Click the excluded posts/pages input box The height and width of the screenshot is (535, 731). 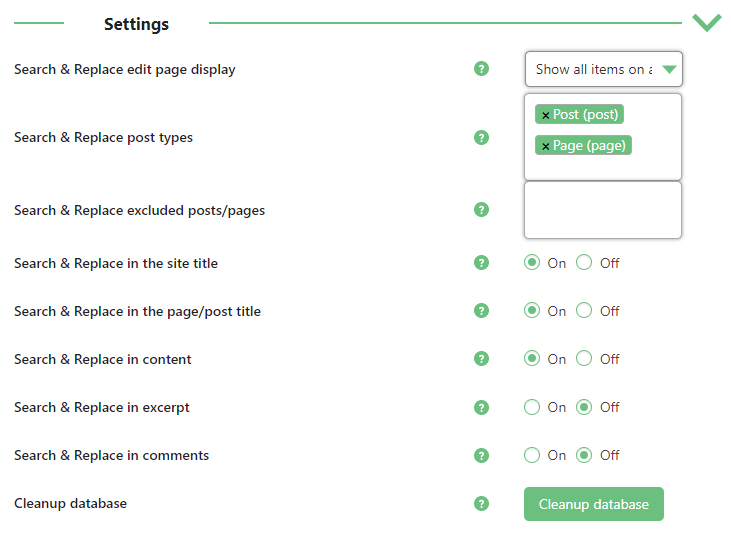[603, 210]
